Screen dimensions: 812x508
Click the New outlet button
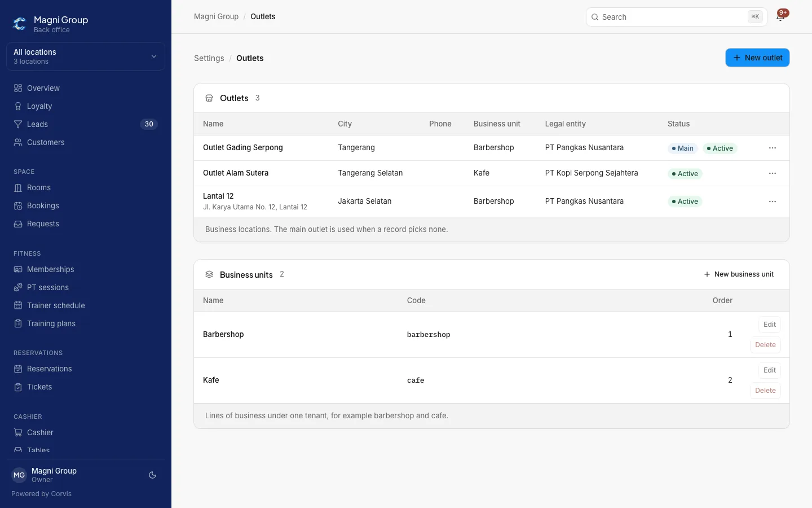(x=757, y=58)
